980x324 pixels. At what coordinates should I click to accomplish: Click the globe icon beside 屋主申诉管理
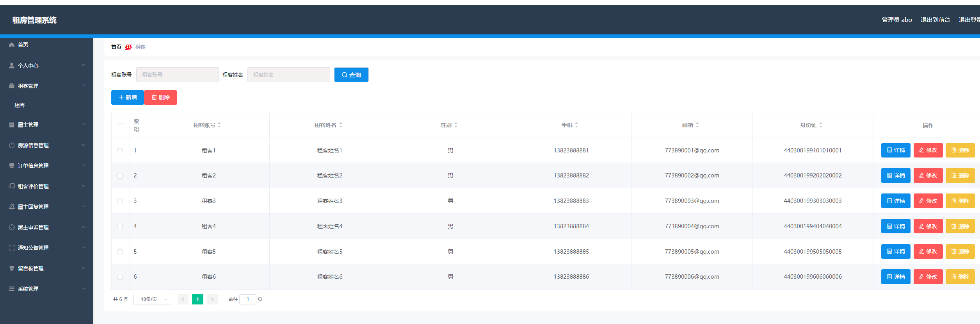(x=12, y=227)
